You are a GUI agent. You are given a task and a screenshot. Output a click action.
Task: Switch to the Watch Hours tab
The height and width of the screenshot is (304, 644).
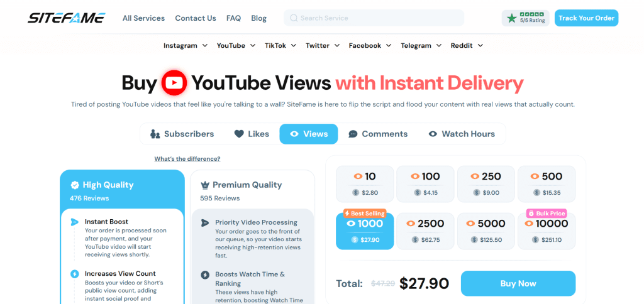coord(462,134)
